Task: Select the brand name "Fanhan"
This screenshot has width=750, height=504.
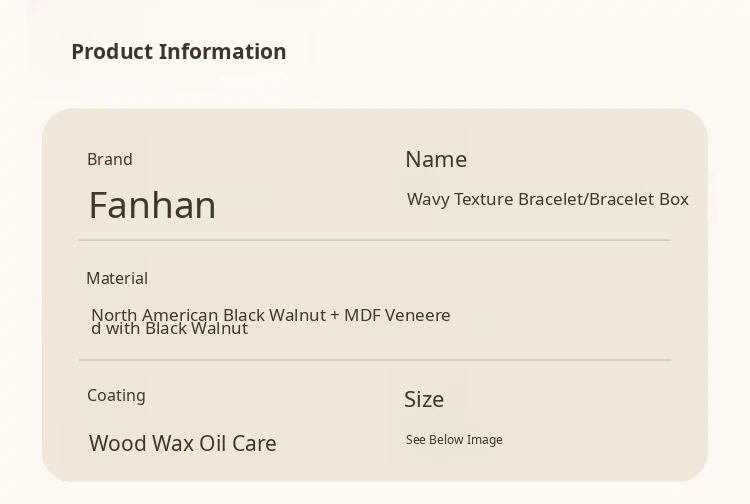Action: pos(152,205)
